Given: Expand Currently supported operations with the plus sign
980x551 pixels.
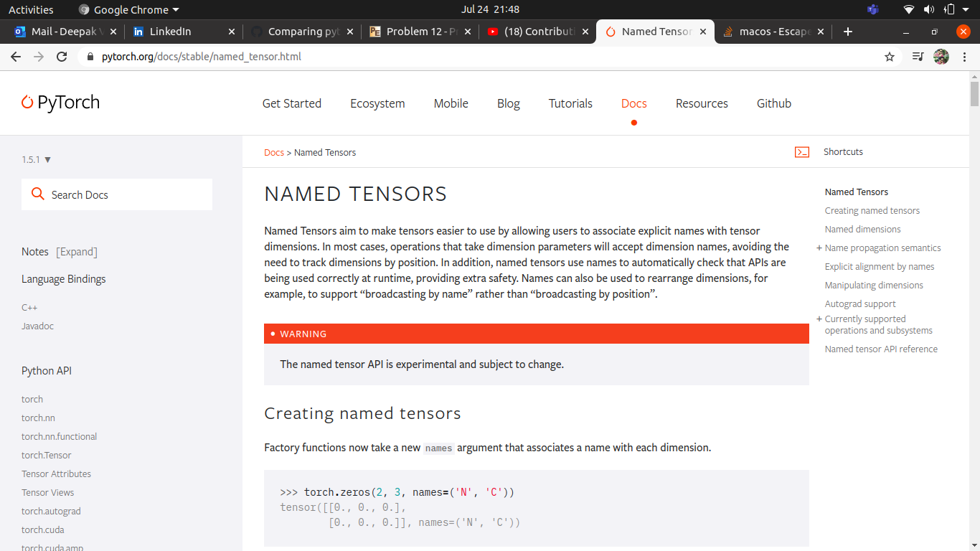Looking at the screenshot, I should [819, 319].
